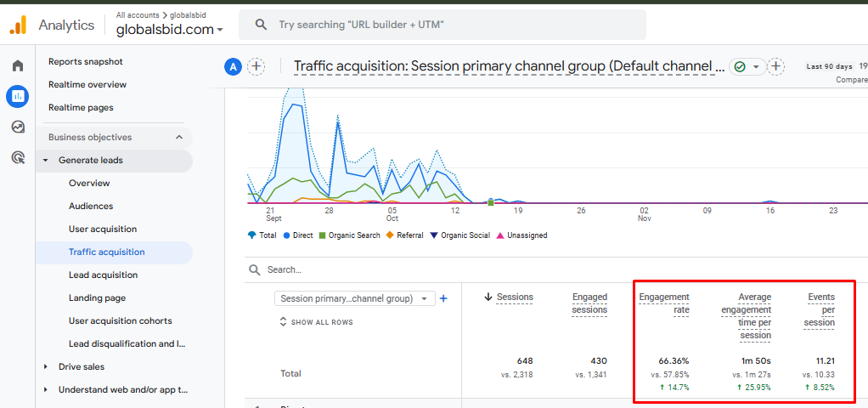Open Session primary channel group dropdown
The width and height of the screenshot is (868, 408).
(355, 298)
